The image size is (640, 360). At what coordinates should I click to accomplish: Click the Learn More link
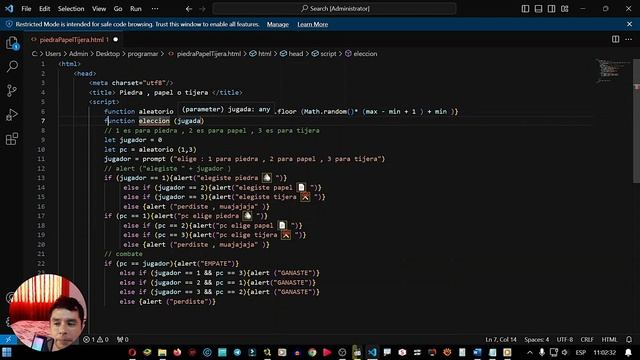click(313, 24)
